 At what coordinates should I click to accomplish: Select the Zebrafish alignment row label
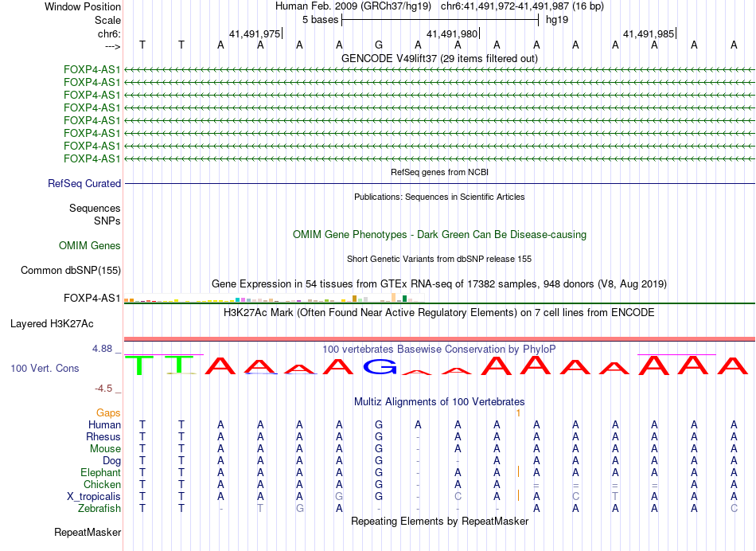pyautogui.click(x=99, y=508)
